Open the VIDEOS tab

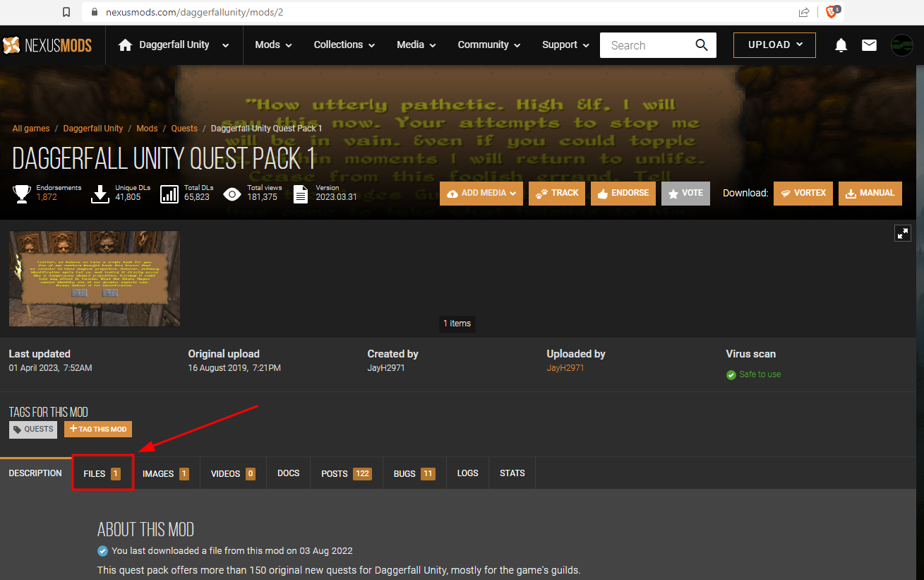click(x=233, y=473)
